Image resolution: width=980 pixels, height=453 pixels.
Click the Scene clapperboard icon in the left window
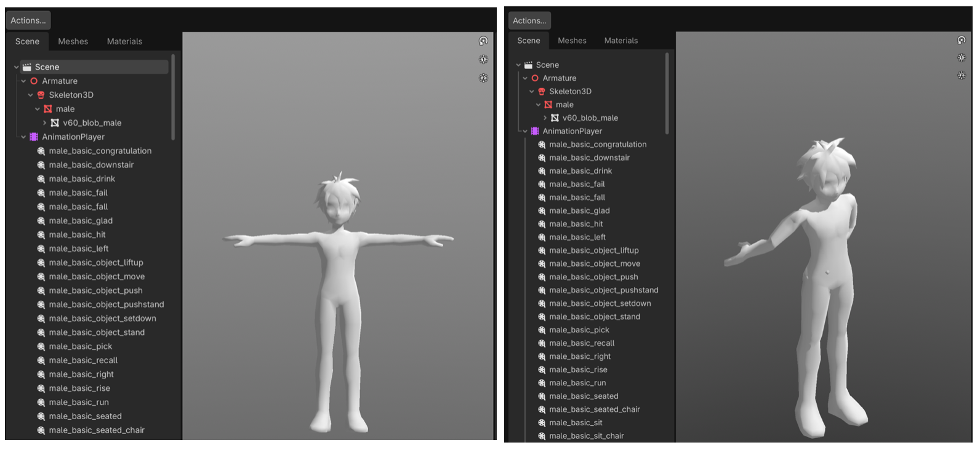[26, 67]
